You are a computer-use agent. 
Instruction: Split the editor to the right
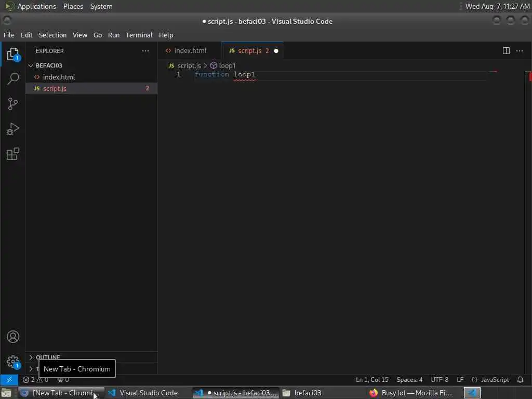tap(506, 50)
